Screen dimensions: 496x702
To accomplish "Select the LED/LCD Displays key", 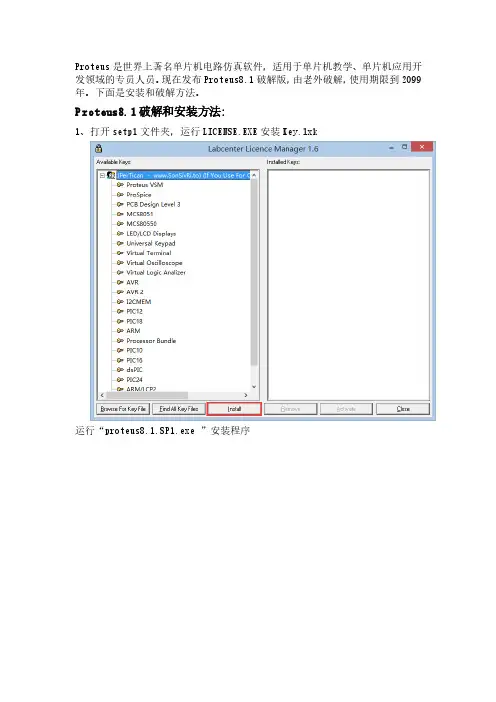I will (151, 234).
